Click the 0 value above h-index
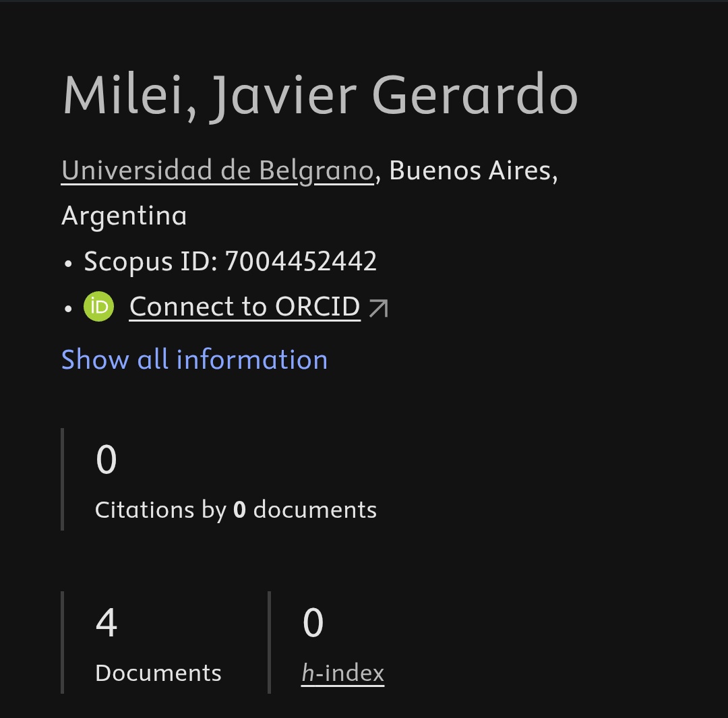The height and width of the screenshot is (718, 728). point(313,622)
